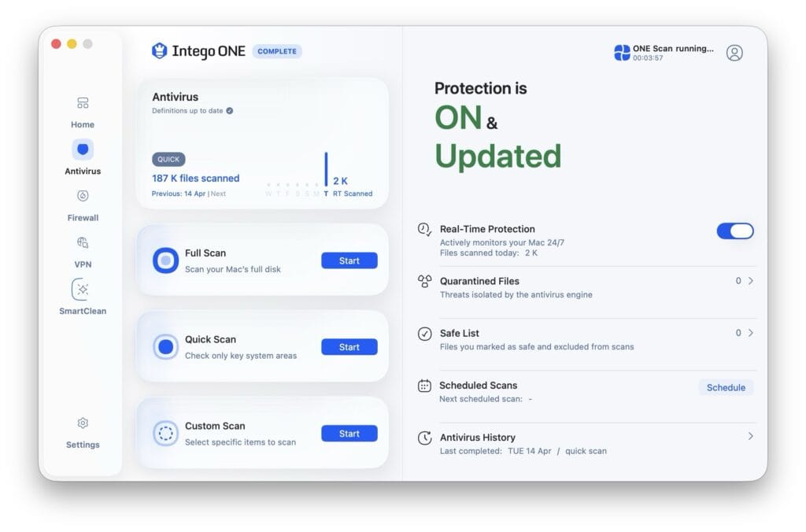806x532 pixels.
Task: Click the Real-Time Protection clock icon
Action: tap(423, 231)
